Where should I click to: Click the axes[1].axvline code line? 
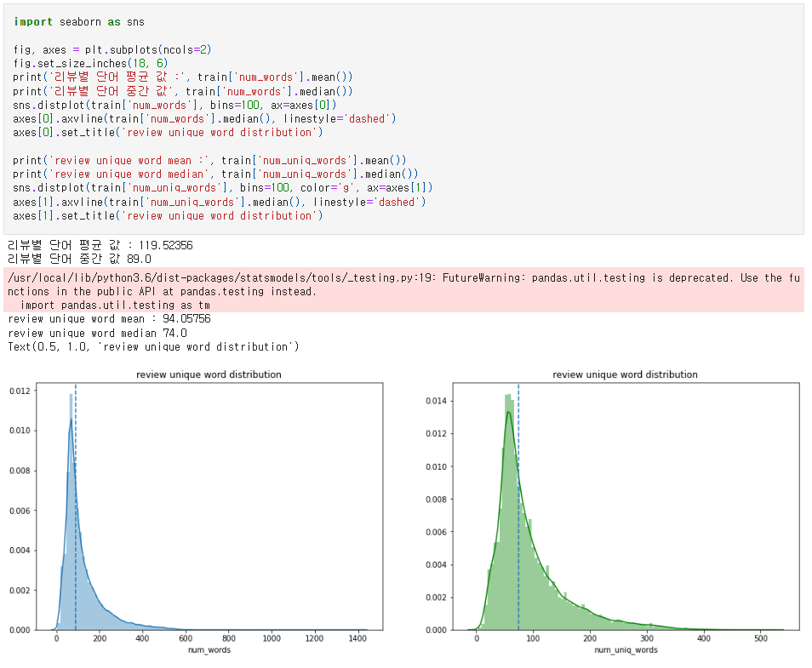[220, 202]
